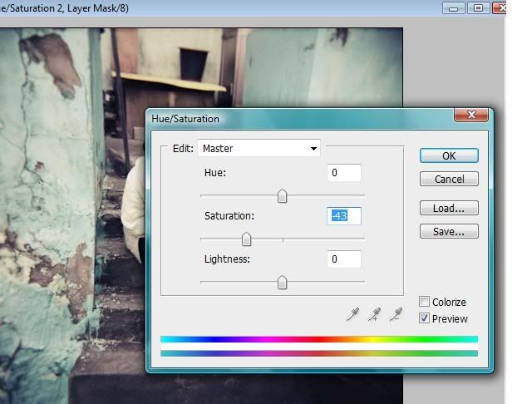Click the lower adjusted color spectrum bar
532x404 pixels.
tap(319, 353)
